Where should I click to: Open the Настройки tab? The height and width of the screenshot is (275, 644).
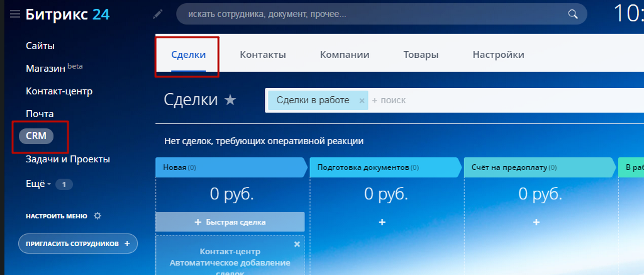[498, 55]
